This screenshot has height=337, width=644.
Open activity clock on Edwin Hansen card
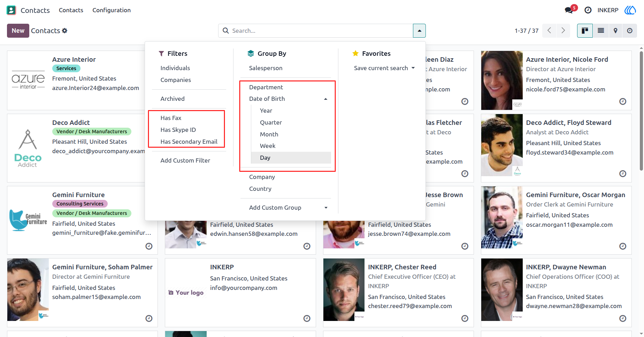click(x=307, y=246)
